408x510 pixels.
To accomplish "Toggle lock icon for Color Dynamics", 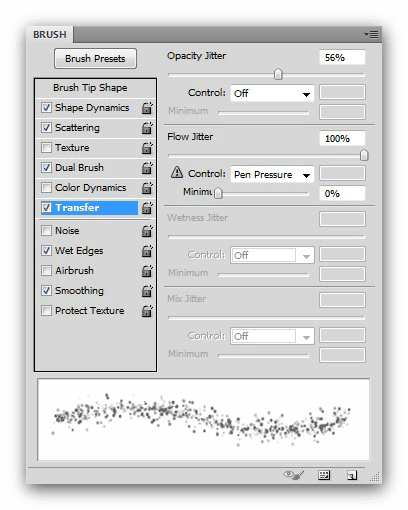I will pyautogui.click(x=147, y=188).
